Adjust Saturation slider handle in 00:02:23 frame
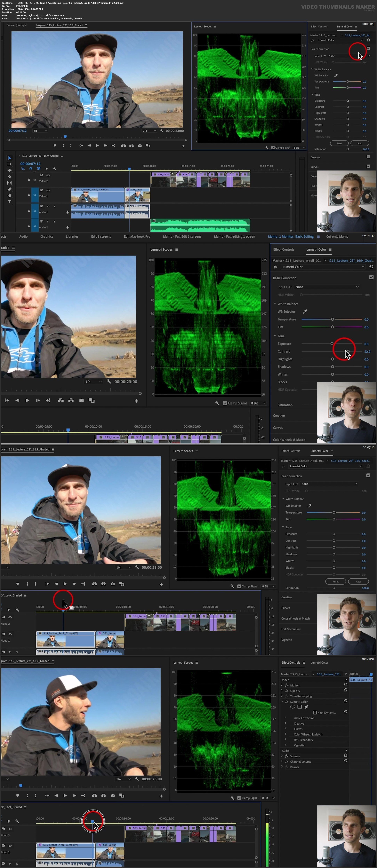This screenshot has width=377, height=868. pyautogui.click(x=348, y=149)
